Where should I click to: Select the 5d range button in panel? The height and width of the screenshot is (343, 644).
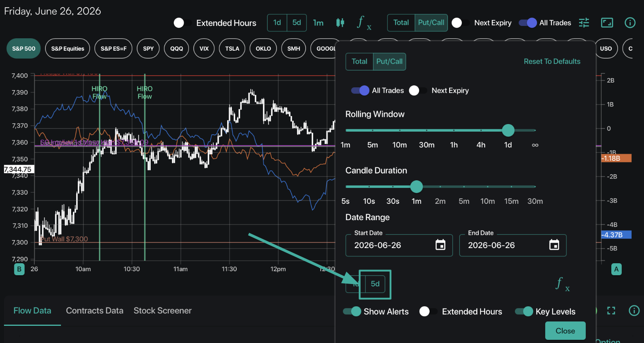pyautogui.click(x=375, y=284)
